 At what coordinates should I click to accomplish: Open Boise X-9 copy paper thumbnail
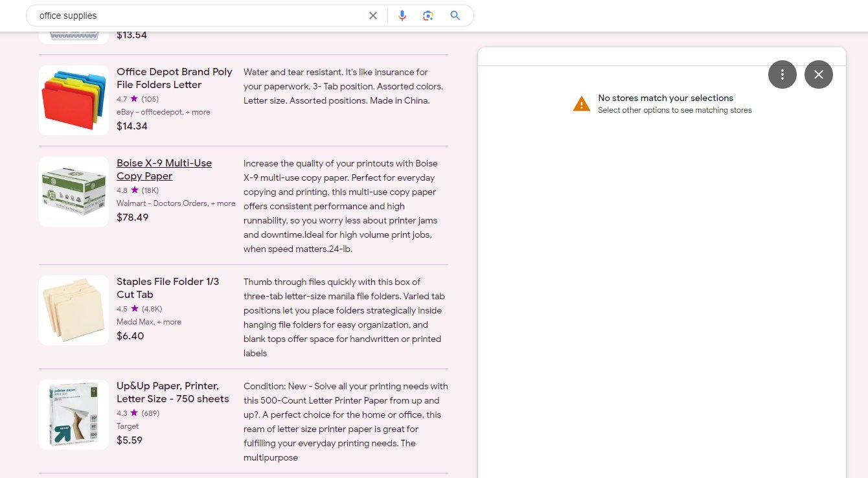[74, 192]
